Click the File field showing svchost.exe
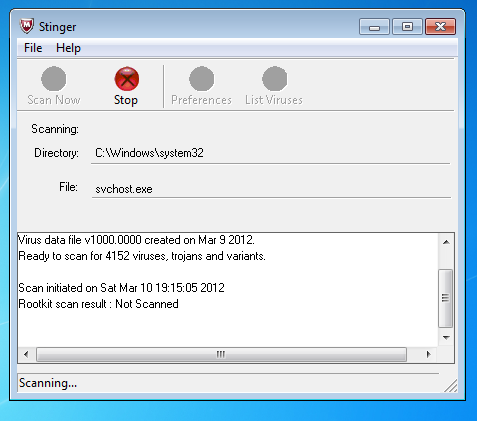The height and width of the screenshot is (421, 477). [x=271, y=189]
